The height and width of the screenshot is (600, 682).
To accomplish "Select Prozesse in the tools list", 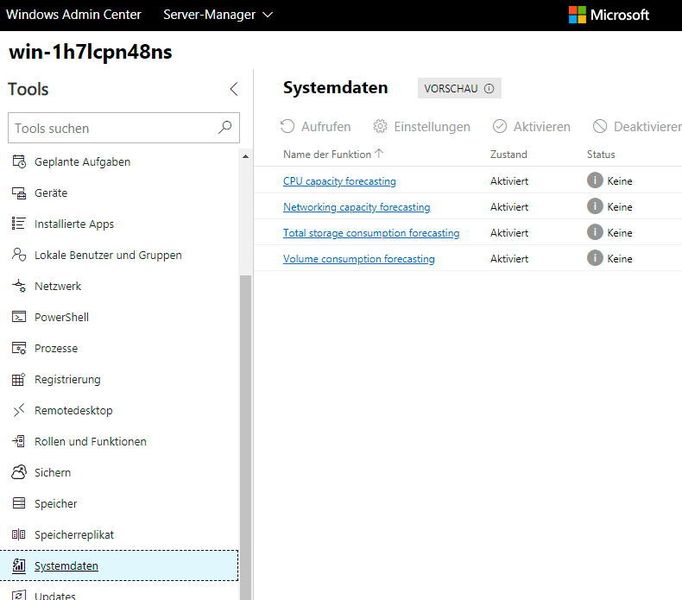I will (56, 348).
